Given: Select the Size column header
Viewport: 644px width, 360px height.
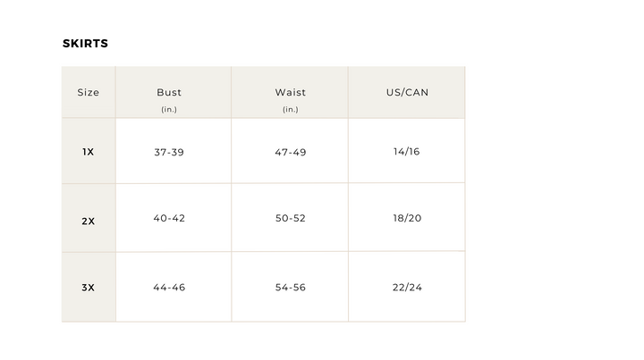Looking at the screenshot, I should tap(89, 93).
